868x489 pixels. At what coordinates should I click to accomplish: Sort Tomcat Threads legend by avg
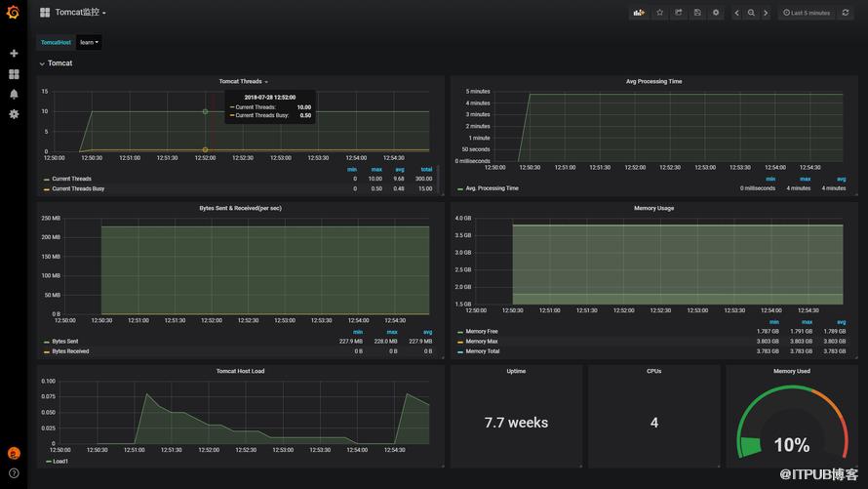tap(400, 170)
